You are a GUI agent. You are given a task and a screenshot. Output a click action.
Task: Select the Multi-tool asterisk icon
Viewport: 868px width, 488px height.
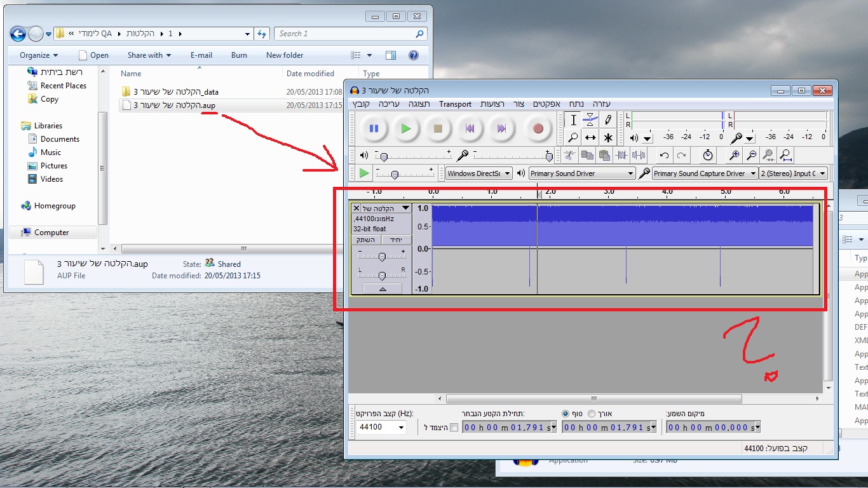point(608,137)
